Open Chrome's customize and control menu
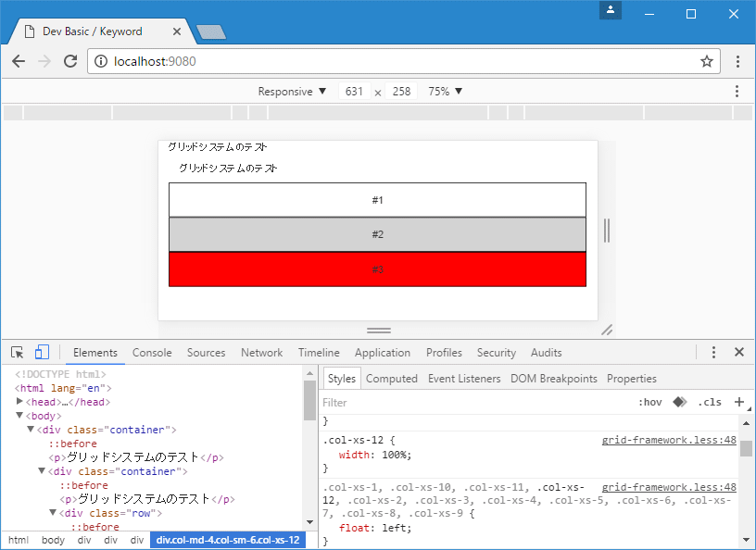Screen dimensions: 756x550 (x=737, y=61)
